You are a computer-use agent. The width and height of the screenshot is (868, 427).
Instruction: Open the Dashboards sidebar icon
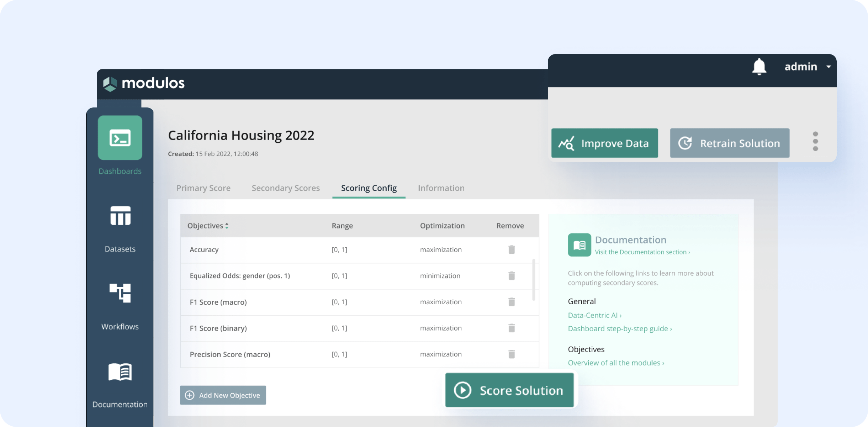click(120, 138)
